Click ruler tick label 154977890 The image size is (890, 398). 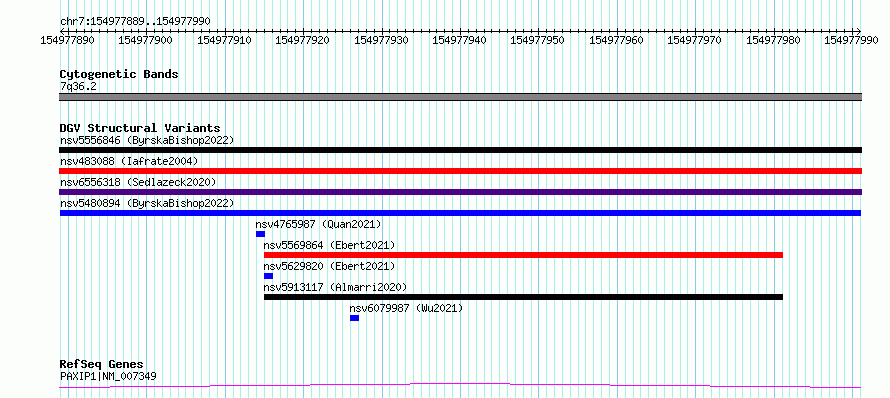(68, 40)
